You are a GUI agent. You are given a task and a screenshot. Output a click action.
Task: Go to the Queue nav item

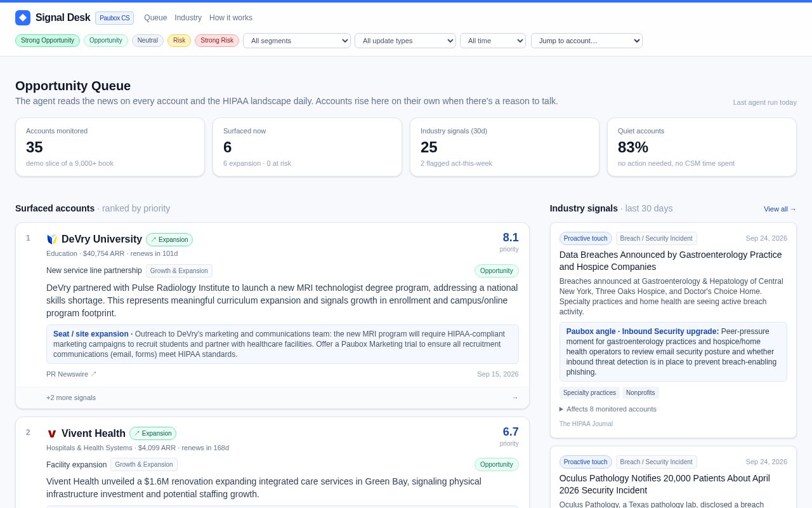click(x=155, y=18)
